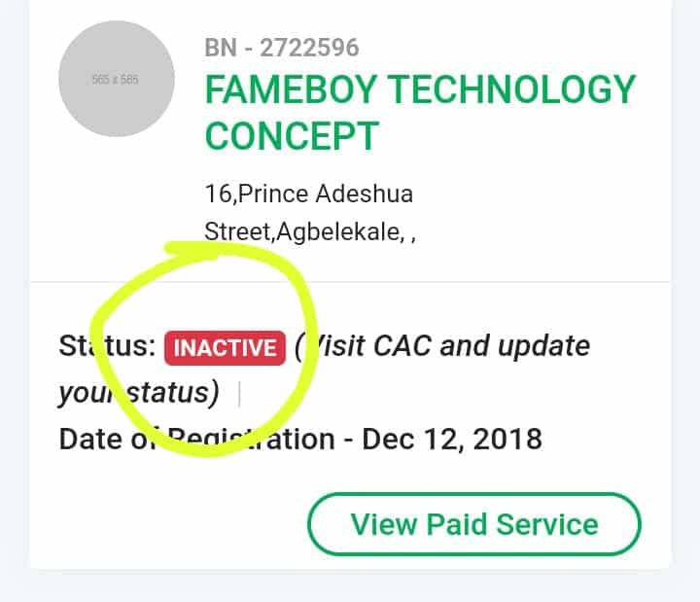Click the gray circular profile image placeholder
Image resolution: width=700 pixels, height=602 pixels.
coord(117,79)
